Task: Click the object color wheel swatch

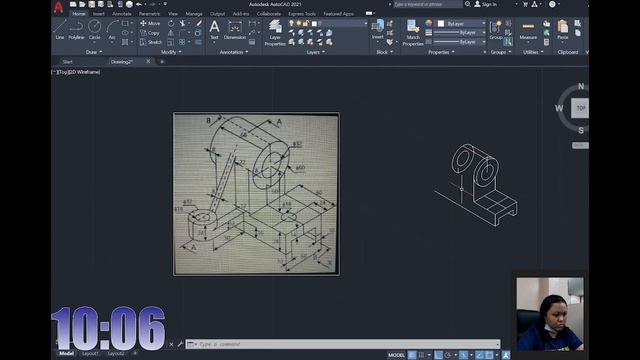Action: point(429,23)
